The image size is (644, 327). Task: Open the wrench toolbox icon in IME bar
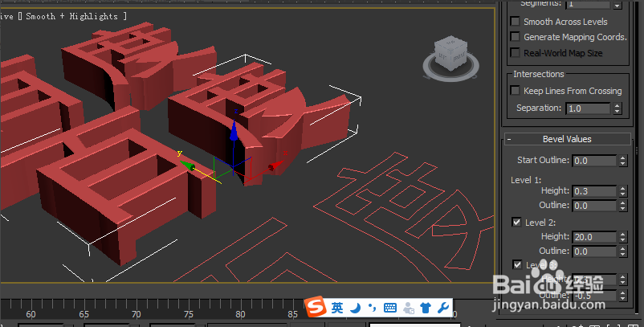[442, 308]
